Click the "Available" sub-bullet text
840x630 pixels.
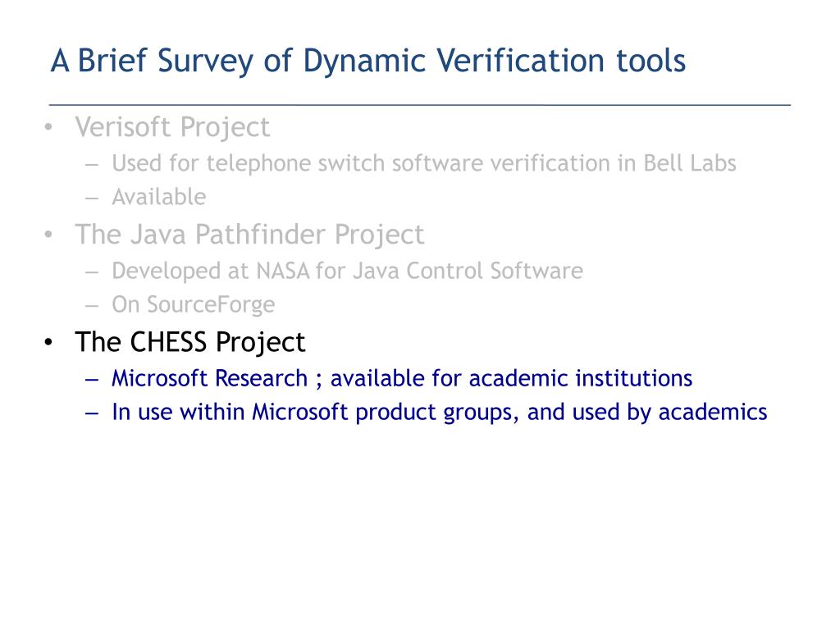[x=158, y=197]
